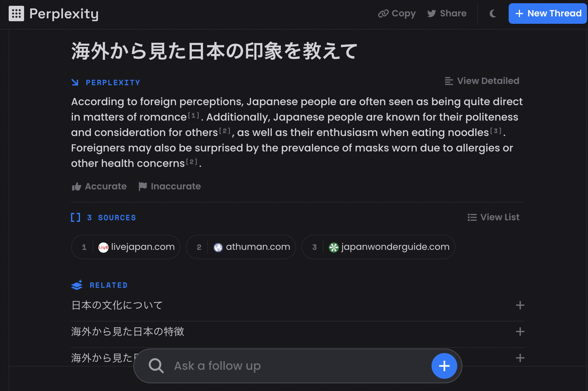Click the magnifying glass in the follow-up bar
Screen dimensions: 588x391
point(156,366)
